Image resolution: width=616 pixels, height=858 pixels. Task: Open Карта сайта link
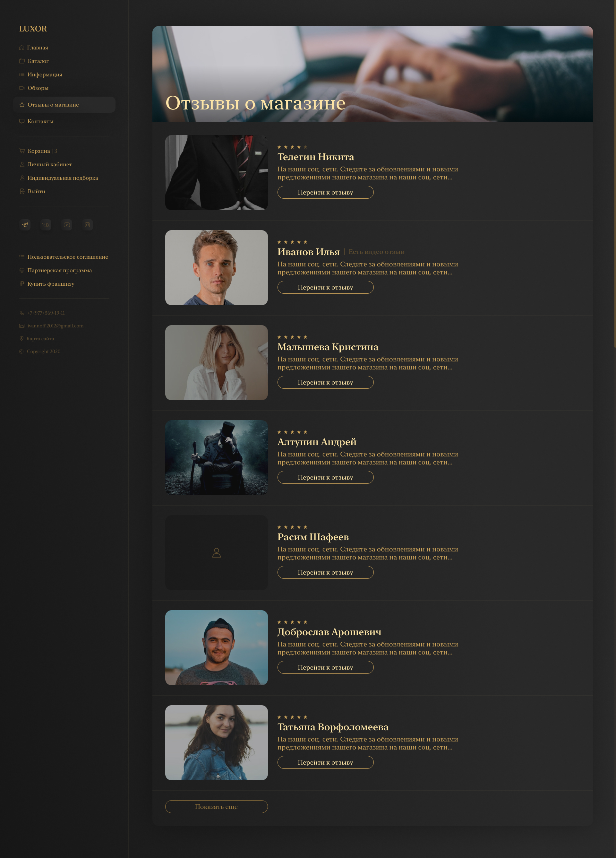pos(40,339)
